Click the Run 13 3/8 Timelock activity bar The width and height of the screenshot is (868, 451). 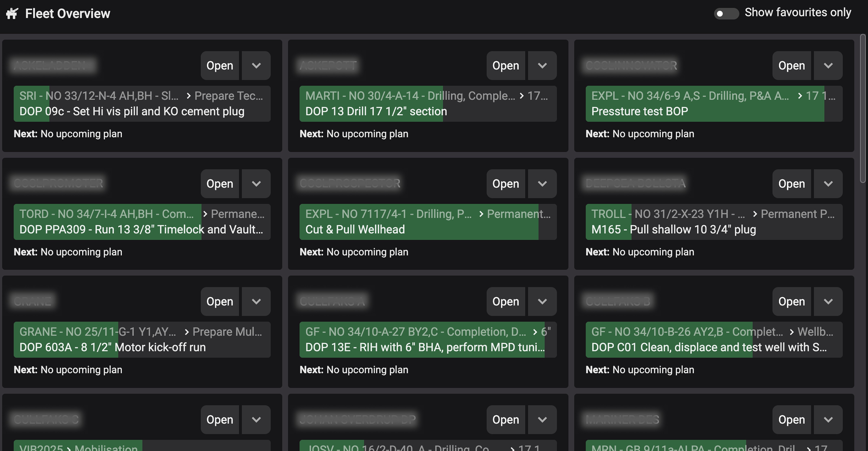(141, 229)
